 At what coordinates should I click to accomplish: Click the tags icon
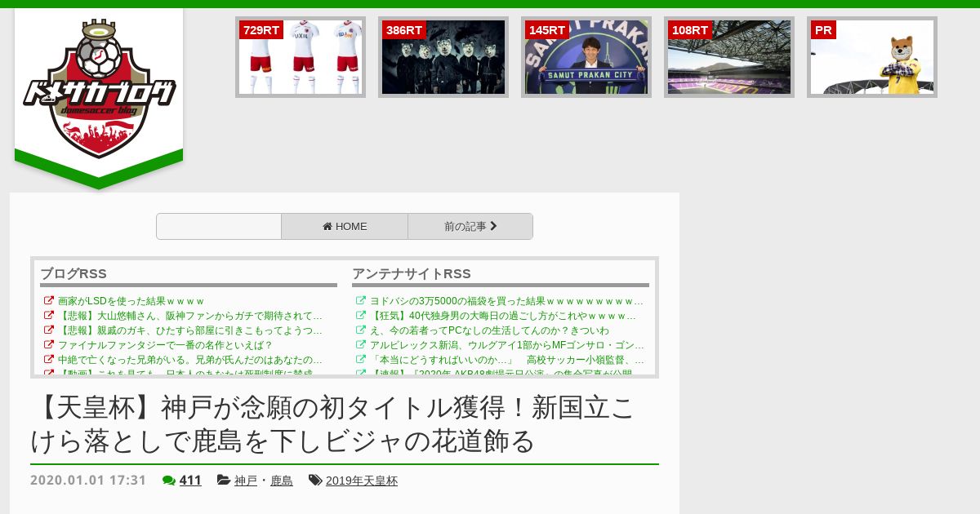[x=315, y=481]
